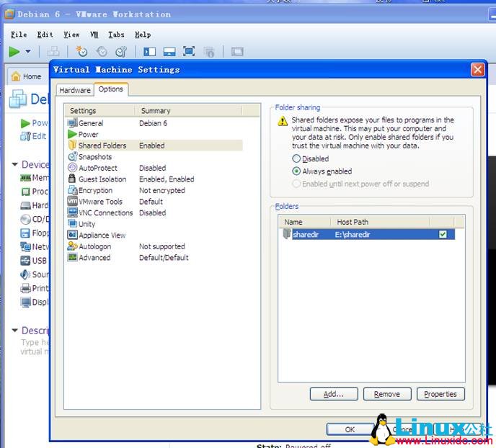The image size is (496, 448).
Task: Click the E:\sharedir host path cell
Action: pyautogui.click(x=353, y=234)
